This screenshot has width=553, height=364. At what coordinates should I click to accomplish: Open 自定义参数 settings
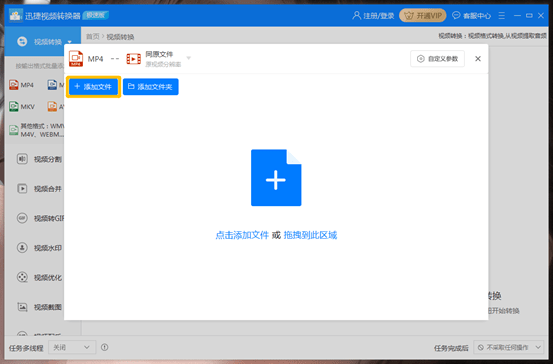pos(437,59)
